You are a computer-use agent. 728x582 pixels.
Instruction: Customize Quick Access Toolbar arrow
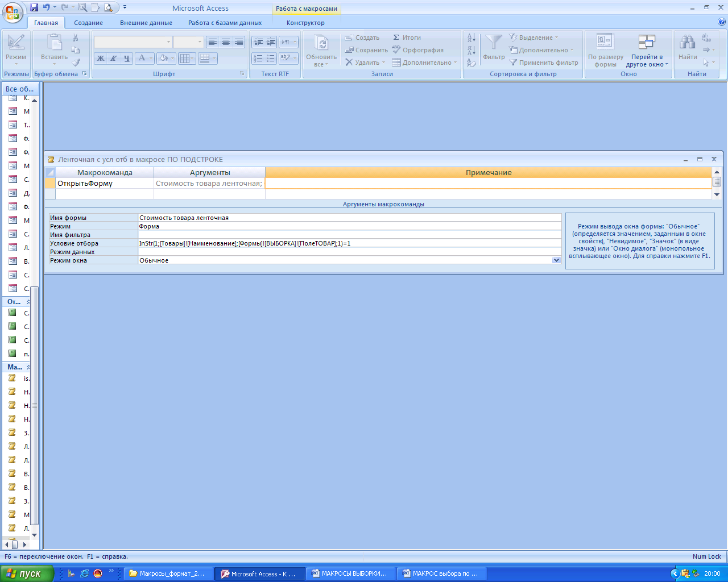125,8
